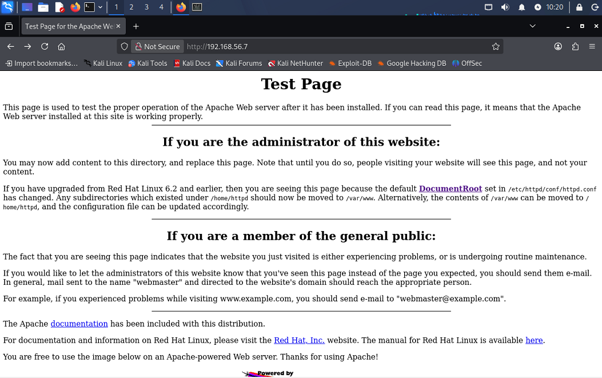Open the Google Hacking DB bookmark

[412, 63]
